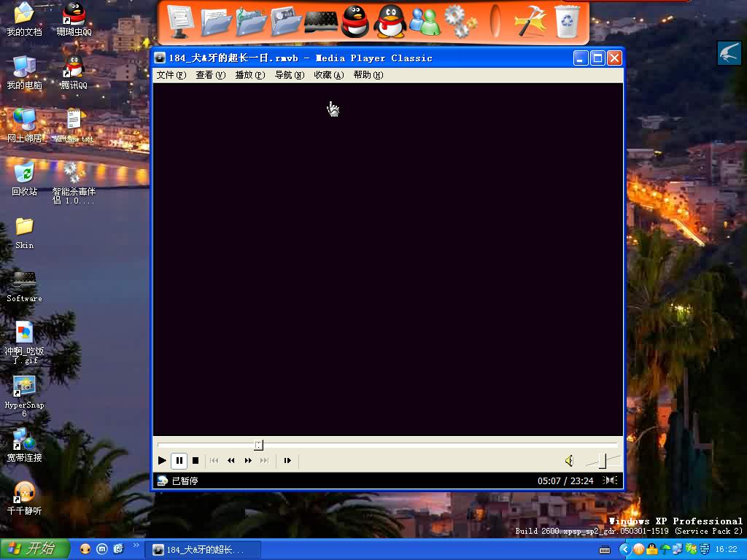Mute the audio with speaker icon
This screenshot has height=560, width=747.
pyautogui.click(x=569, y=461)
